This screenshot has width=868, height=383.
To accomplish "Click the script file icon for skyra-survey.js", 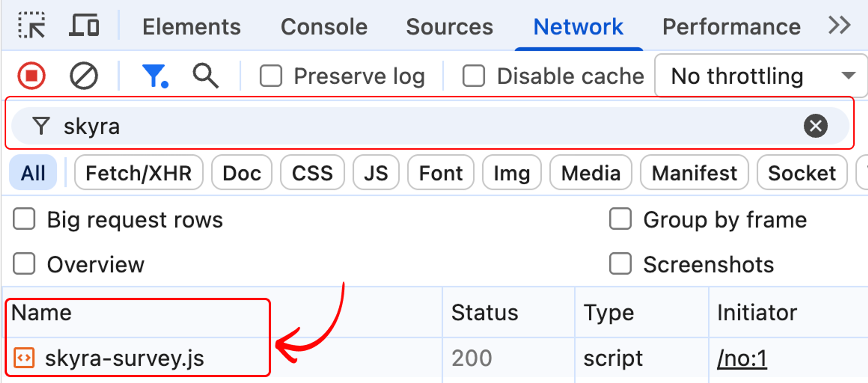I will 24,358.
